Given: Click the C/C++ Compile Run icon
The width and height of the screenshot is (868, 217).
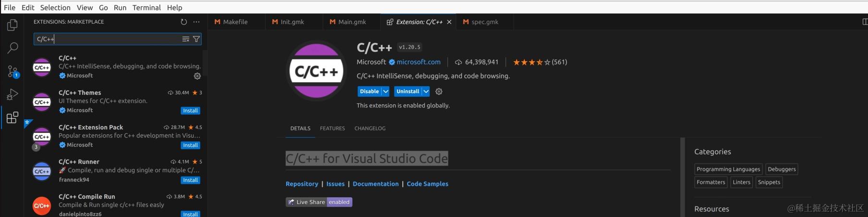Looking at the screenshot, I should click(42, 206).
